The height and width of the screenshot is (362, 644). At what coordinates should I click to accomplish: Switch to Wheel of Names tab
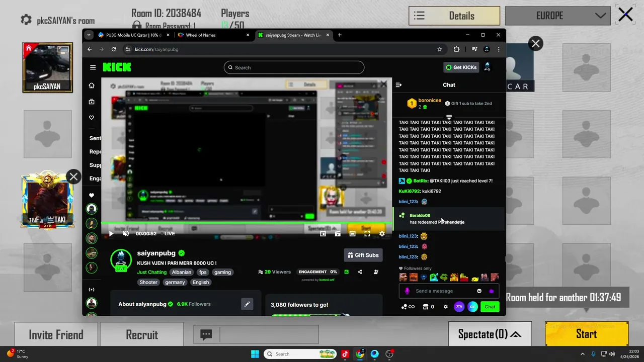[214, 35]
